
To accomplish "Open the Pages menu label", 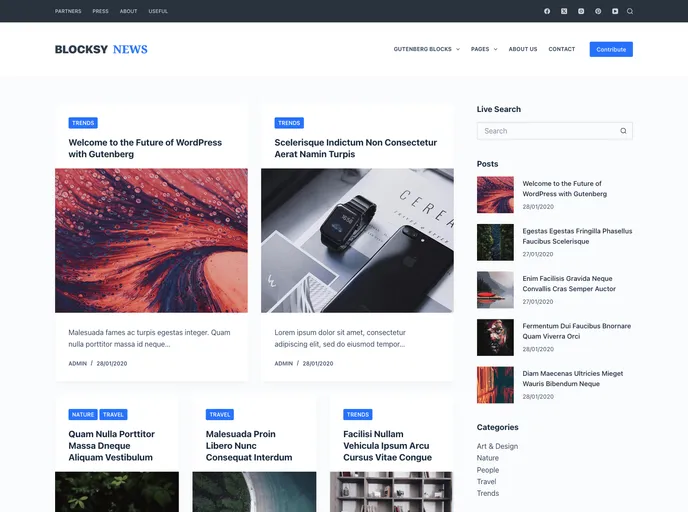I will click(x=480, y=49).
